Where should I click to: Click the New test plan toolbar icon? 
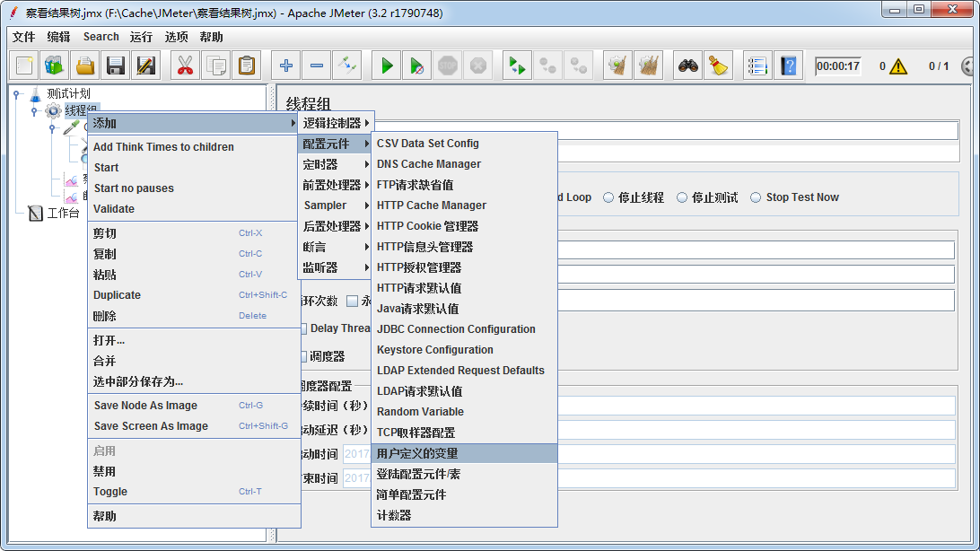pyautogui.click(x=24, y=66)
